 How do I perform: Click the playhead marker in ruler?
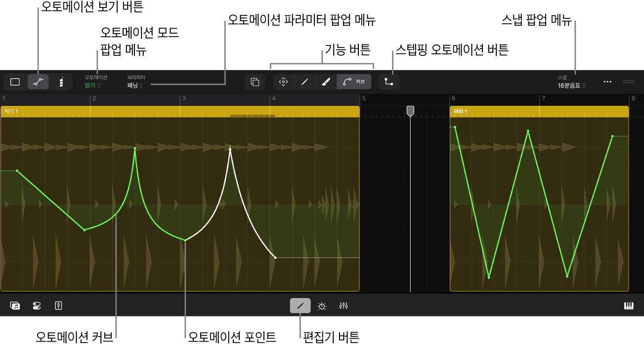(410, 111)
